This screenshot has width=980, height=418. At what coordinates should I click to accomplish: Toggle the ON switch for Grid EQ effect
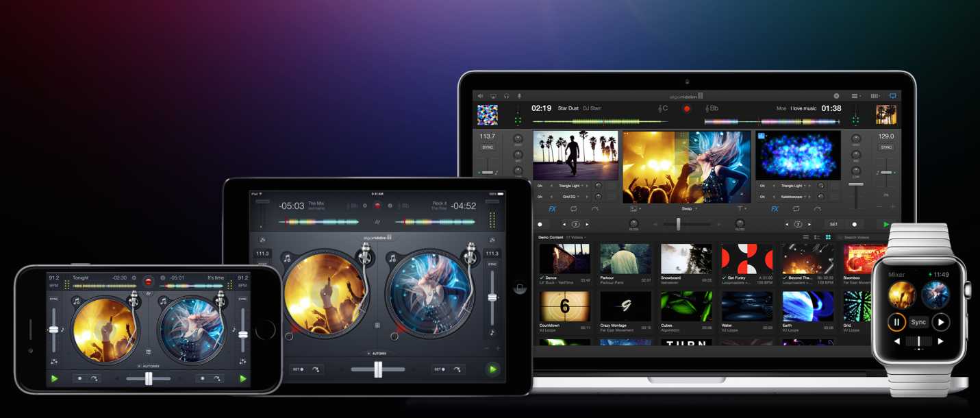click(540, 197)
